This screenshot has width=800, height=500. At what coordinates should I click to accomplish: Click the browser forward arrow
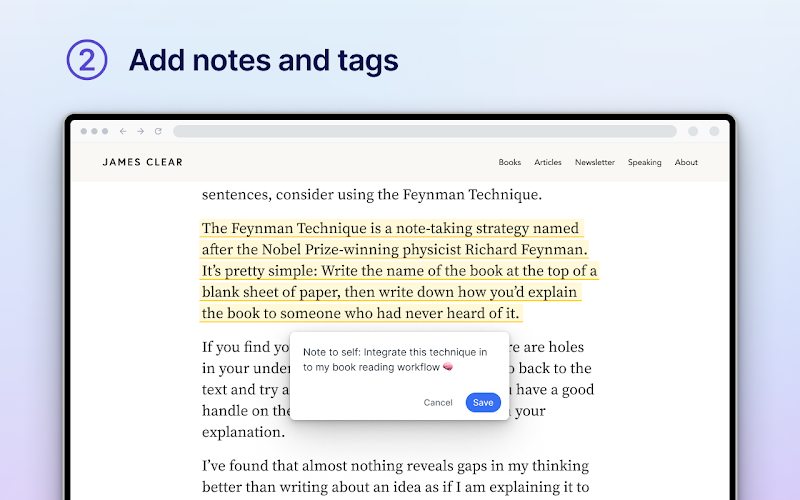(x=140, y=131)
